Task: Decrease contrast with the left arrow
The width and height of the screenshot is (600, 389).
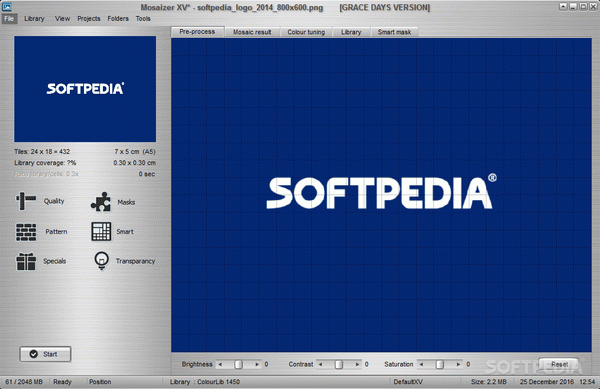Action: click(x=320, y=365)
